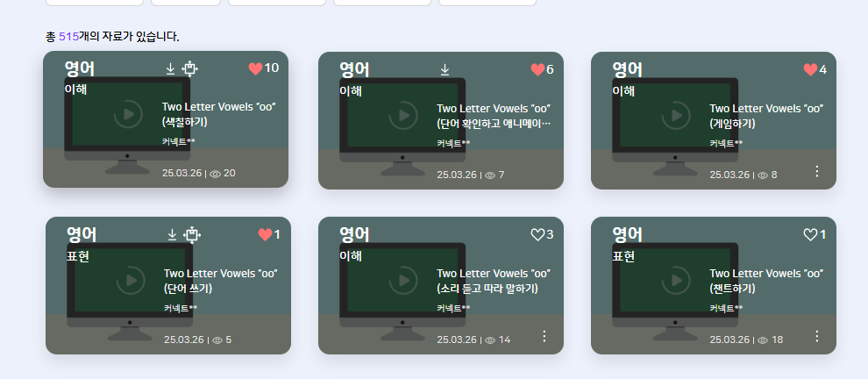Open three-dot menu on 챈트하기 card
Viewport: 868px width, 379px height.
point(817,336)
